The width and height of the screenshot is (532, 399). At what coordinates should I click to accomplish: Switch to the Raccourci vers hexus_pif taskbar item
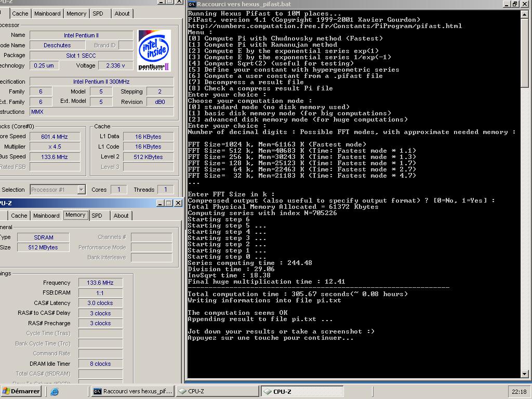click(133, 391)
